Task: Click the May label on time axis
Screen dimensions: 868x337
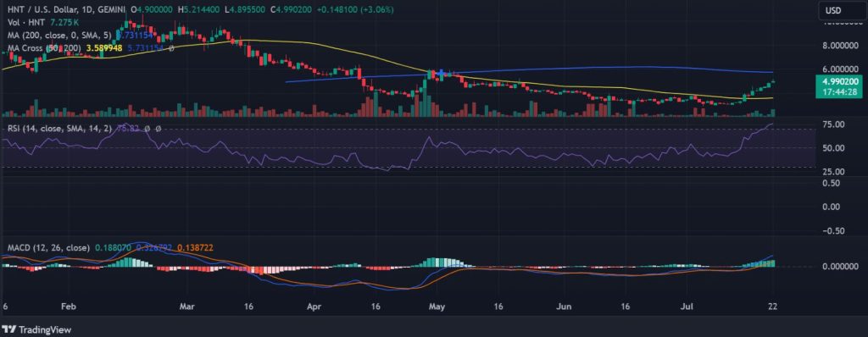Action: tap(437, 306)
